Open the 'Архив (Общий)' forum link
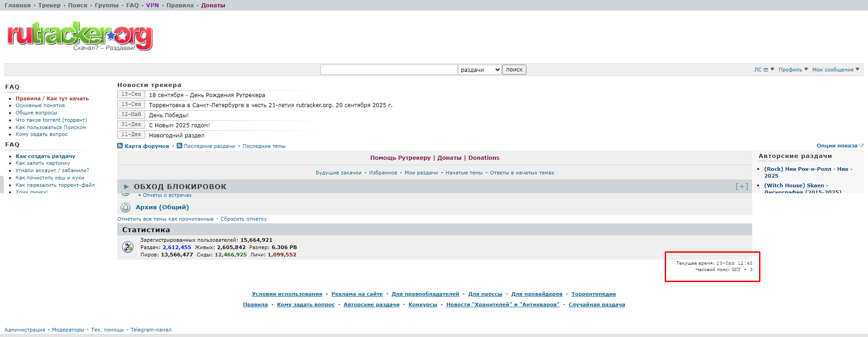The image size is (868, 337). (x=163, y=207)
